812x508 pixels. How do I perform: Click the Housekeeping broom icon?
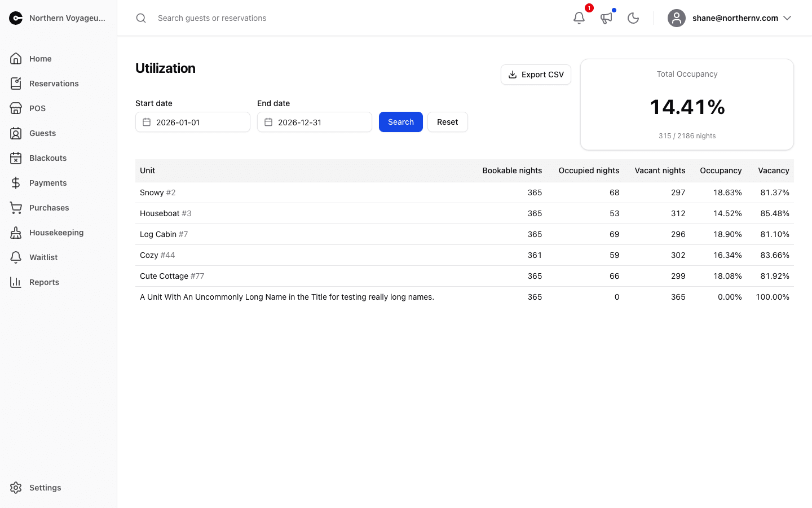pos(16,233)
